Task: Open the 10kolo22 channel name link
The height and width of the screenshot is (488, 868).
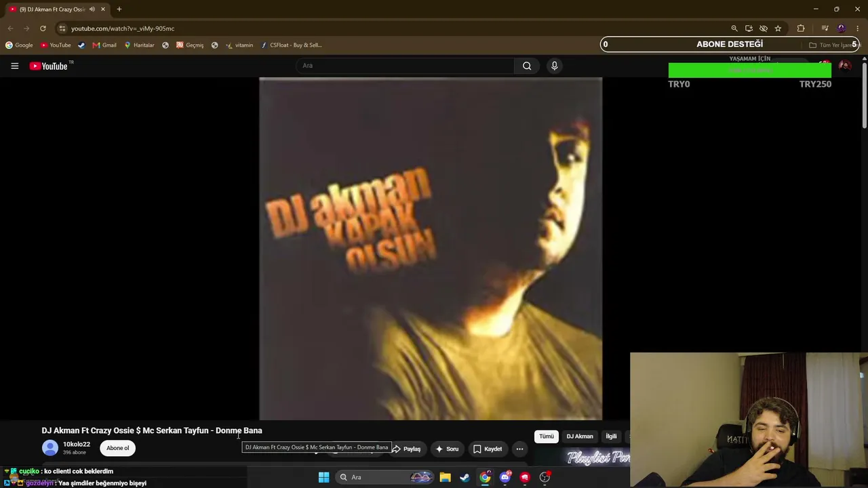Action: click(77, 445)
